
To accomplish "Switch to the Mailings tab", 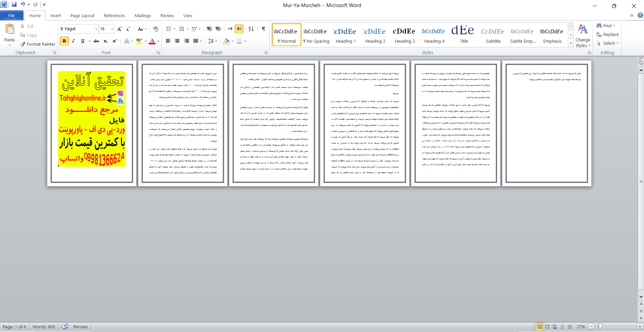I will pyautogui.click(x=143, y=15).
